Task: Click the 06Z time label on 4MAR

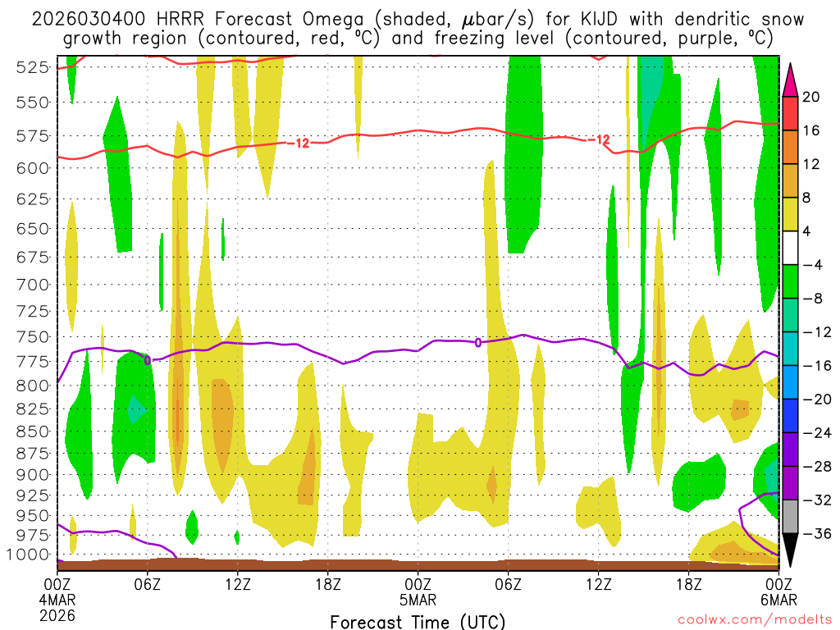Action: coord(148,583)
